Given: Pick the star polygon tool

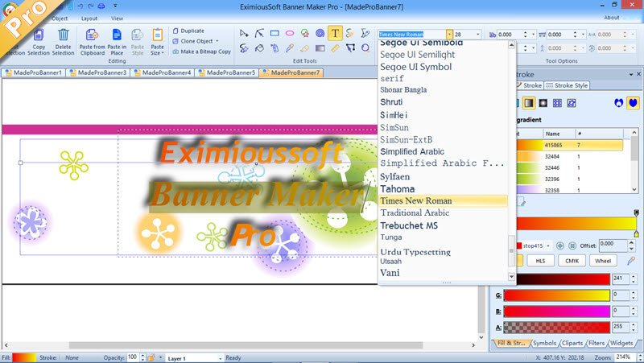Looking at the screenshot, I should pyautogui.click(x=305, y=33).
